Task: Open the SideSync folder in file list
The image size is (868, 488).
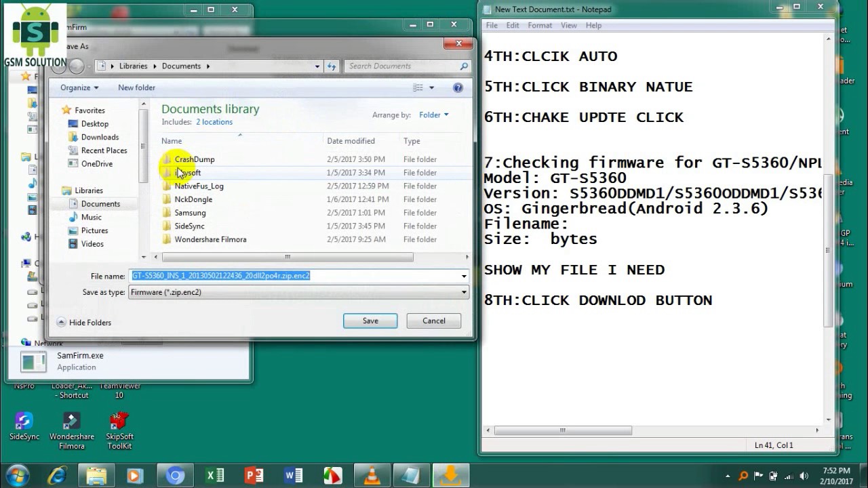Action: coord(189,226)
